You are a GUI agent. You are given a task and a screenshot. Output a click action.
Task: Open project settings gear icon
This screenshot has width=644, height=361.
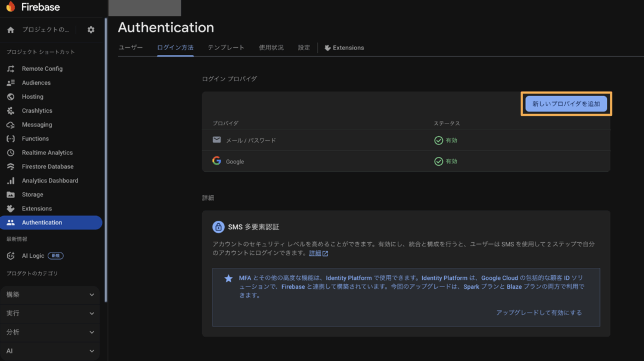91,30
